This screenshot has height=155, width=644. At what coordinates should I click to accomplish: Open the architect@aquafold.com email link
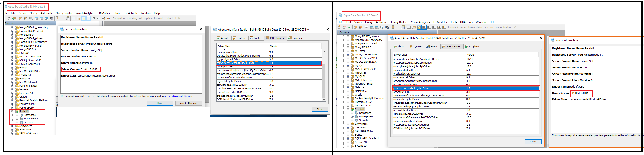(x=178, y=96)
